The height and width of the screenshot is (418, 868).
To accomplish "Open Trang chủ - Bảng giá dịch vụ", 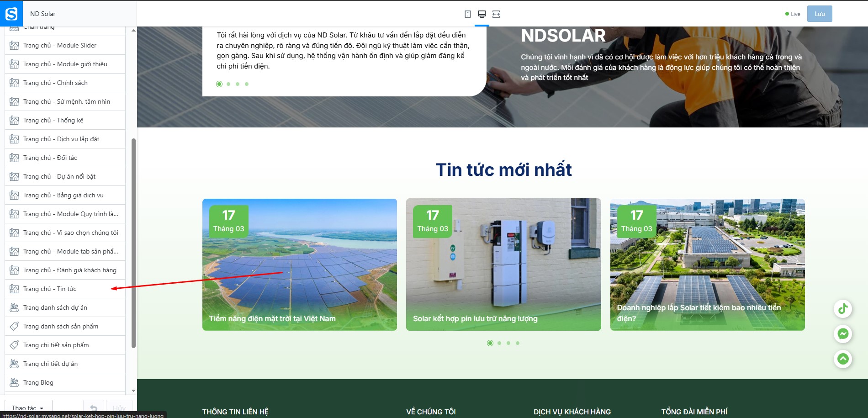I will coord(65,195).
